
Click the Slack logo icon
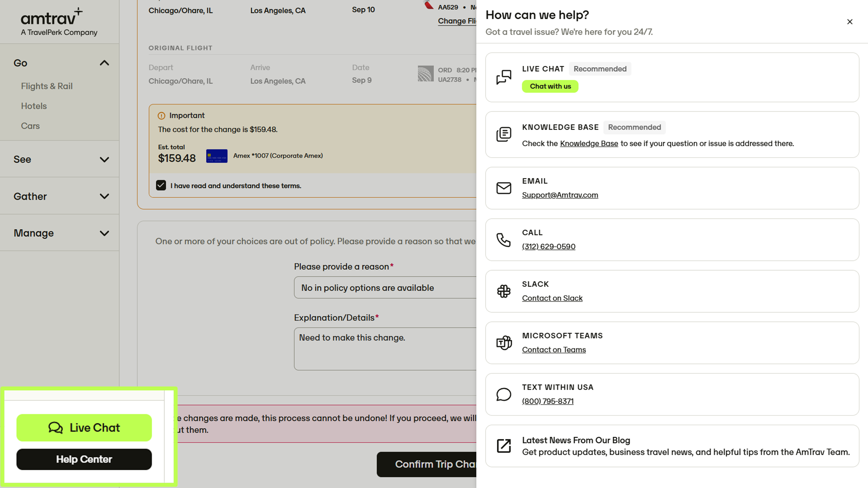coord(503,291)
